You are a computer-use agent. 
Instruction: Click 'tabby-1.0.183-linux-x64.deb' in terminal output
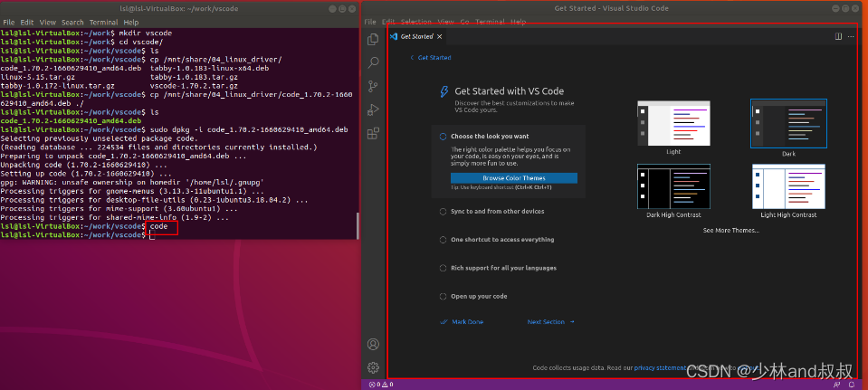click(209, 68)
